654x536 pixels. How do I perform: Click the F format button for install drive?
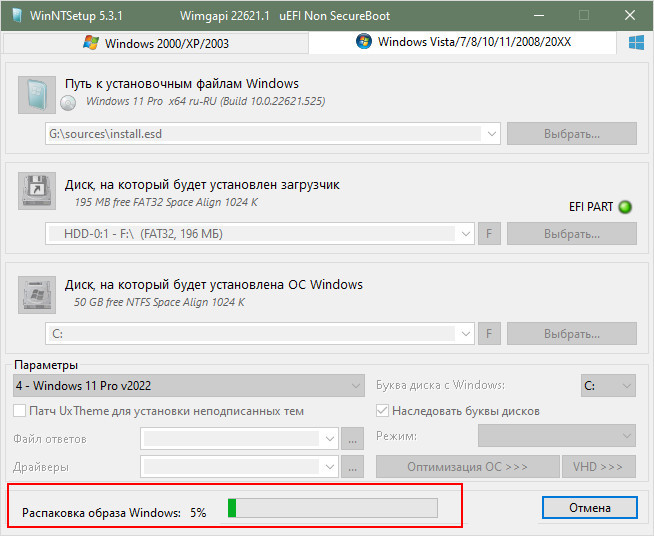(489, 334)
